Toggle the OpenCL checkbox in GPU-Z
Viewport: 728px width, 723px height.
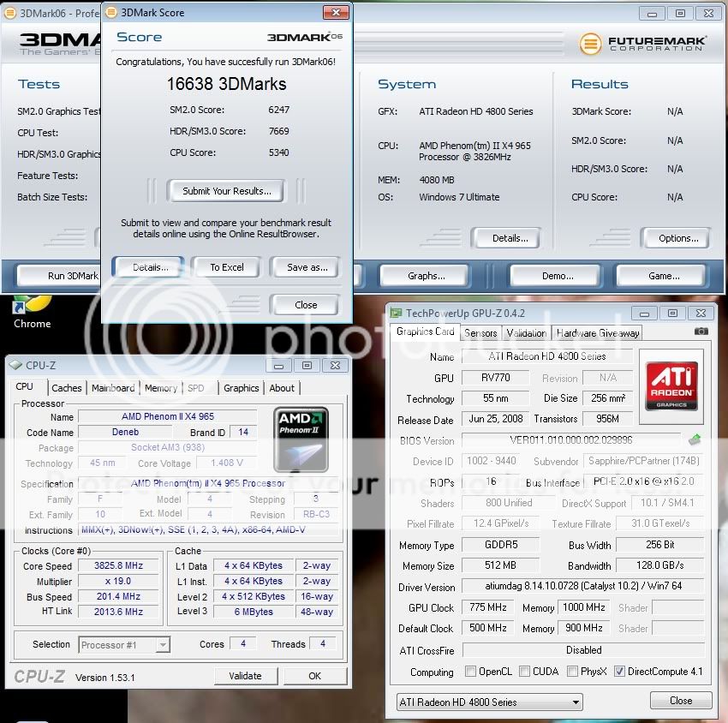point(470,671)
